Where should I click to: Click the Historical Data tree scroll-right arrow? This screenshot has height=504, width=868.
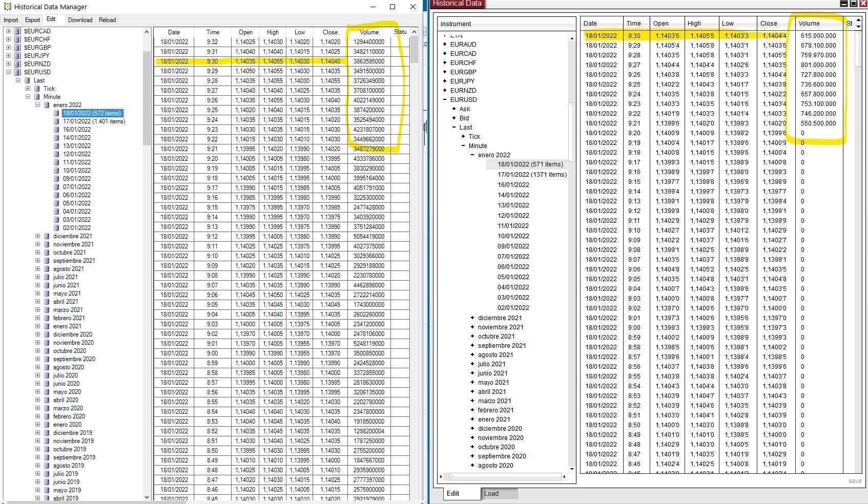pos(565,477)
